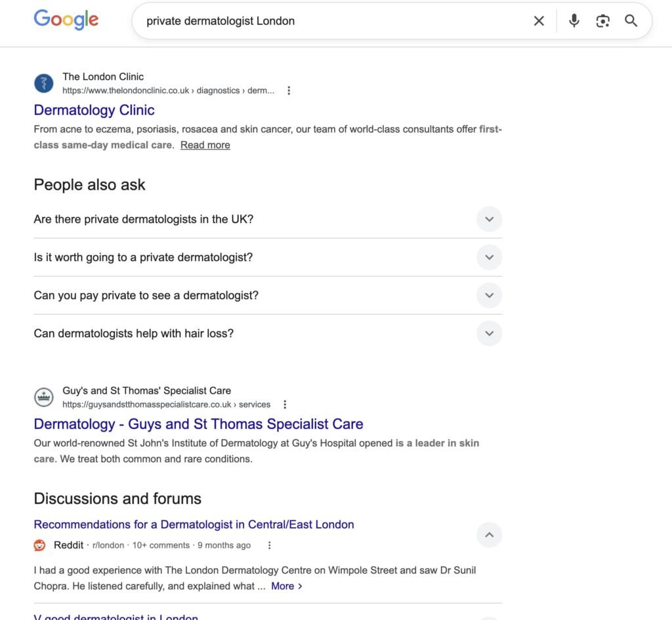Expand "Can you pay private to see a dermatologist?"

click(x=489, y=295)
